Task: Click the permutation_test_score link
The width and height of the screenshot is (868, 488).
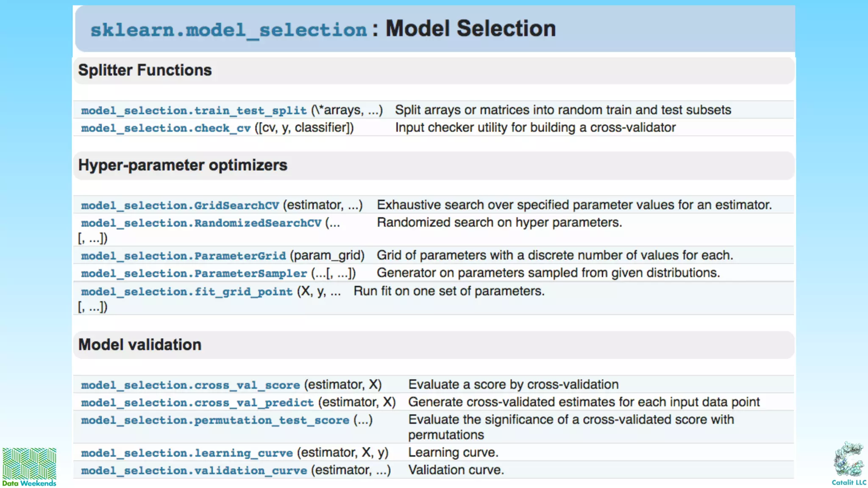Action: (215, 420)
